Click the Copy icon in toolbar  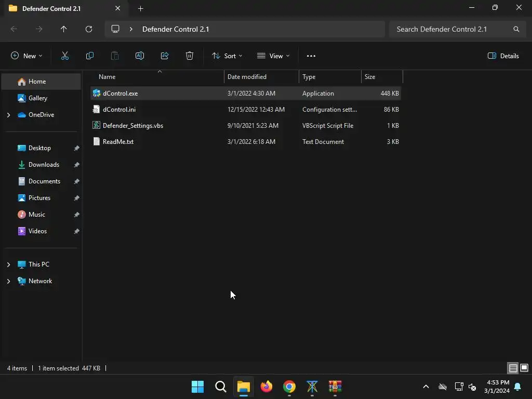tap(89, 56)
